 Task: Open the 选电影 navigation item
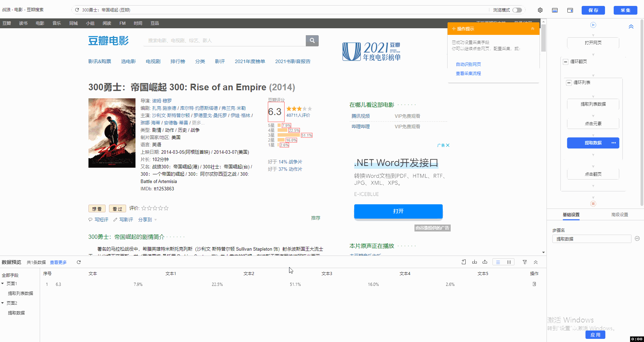129,61
